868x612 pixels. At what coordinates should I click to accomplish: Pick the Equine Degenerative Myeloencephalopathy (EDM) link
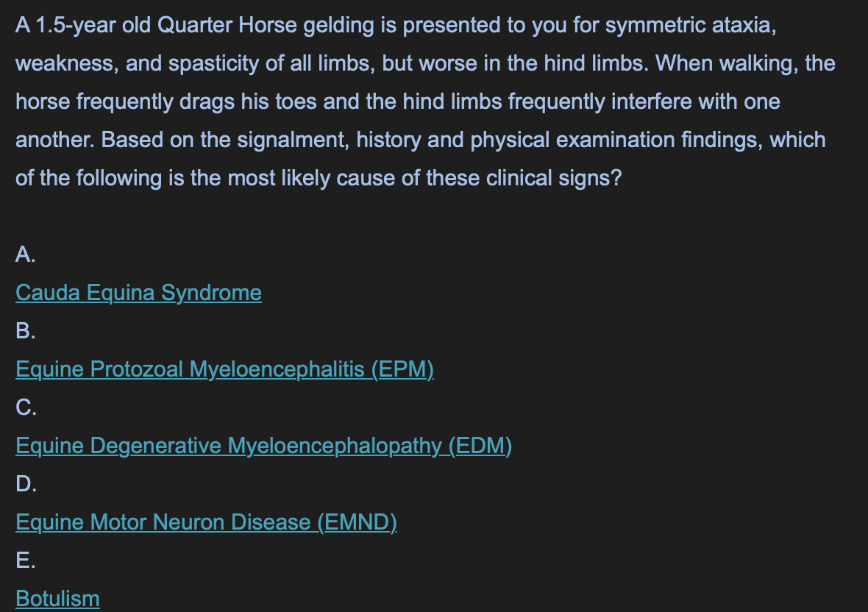(263, 446)
